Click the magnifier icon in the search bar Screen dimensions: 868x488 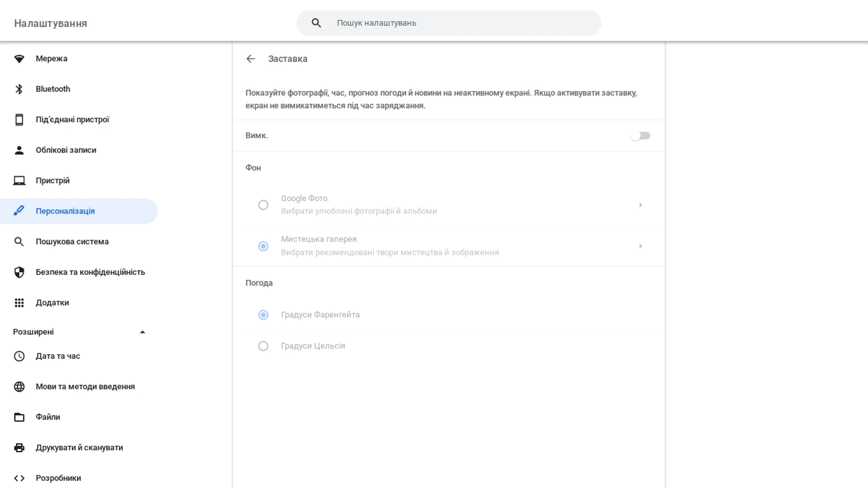point(316,23)
